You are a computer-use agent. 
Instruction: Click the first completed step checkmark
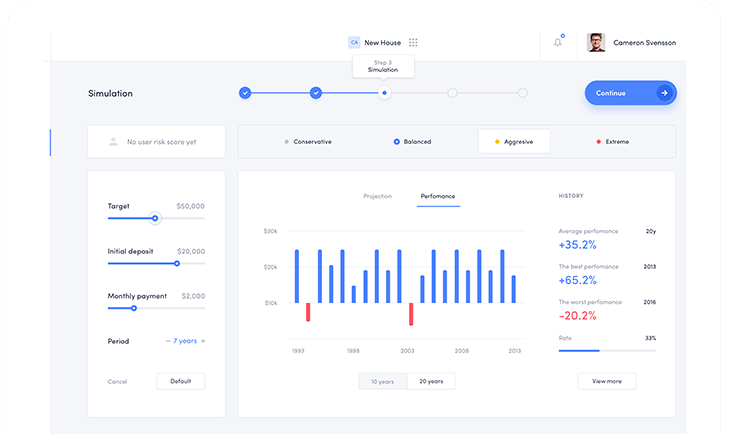pyautogui.click(x=245, y=93)
